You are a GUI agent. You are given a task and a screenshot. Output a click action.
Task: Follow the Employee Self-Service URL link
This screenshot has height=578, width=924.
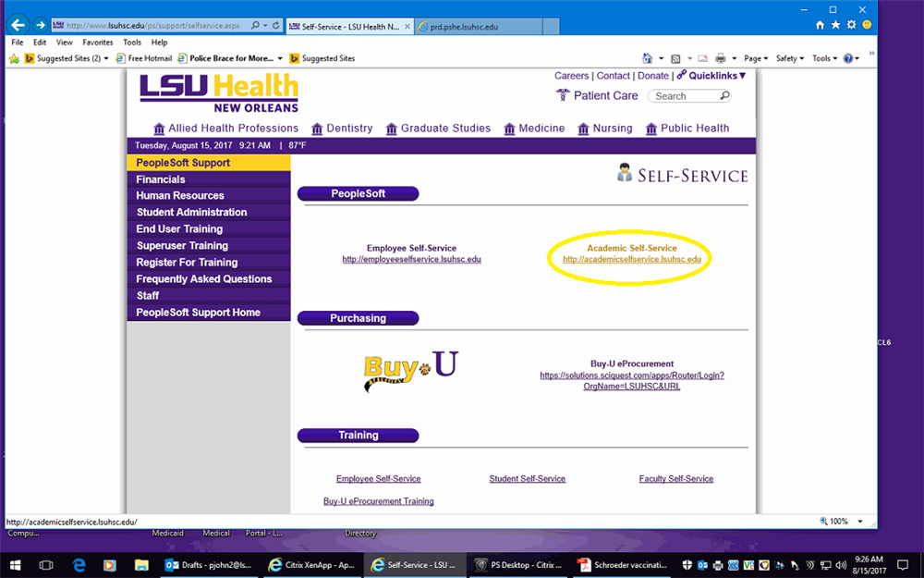411,260
